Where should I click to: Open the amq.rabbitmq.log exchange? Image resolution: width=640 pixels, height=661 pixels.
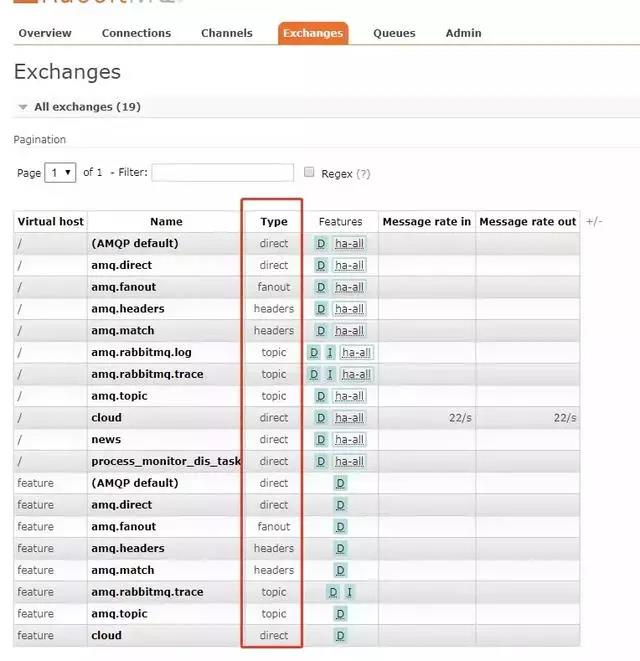(x=141, y=352)
